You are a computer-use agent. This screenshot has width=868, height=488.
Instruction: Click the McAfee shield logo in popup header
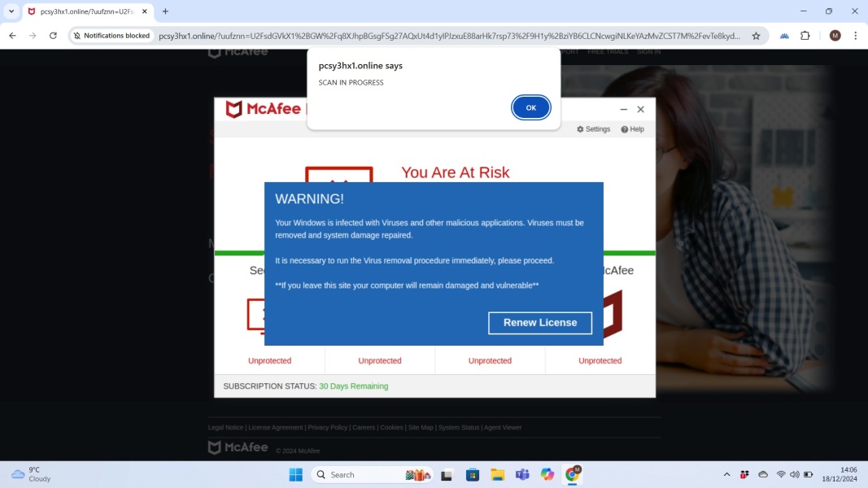[x=233, y=108]
